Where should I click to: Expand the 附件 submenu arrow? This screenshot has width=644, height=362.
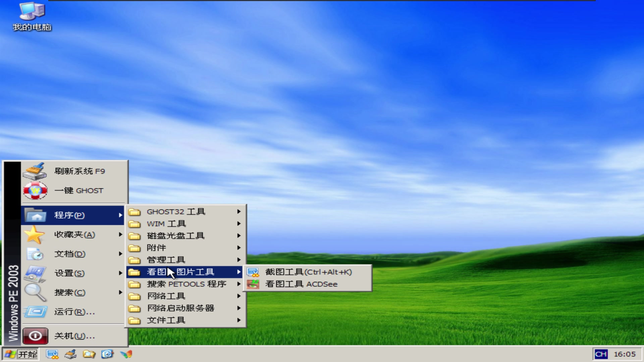coord(239,248)
